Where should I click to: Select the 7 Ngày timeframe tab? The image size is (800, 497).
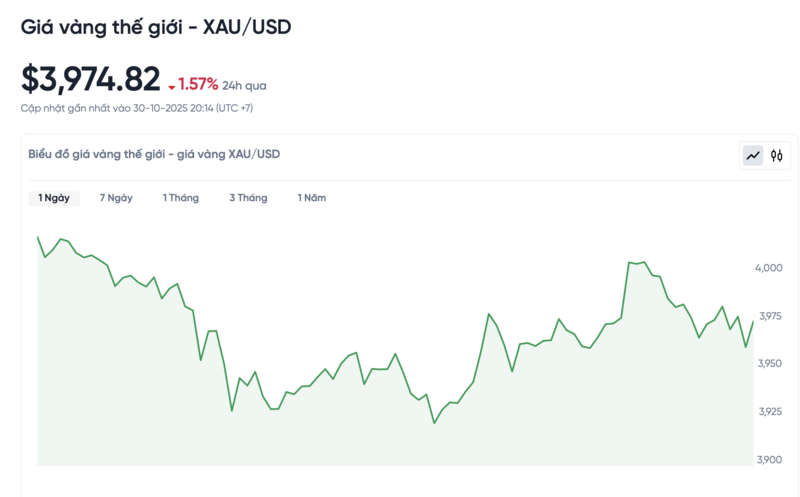click(116, 198)
